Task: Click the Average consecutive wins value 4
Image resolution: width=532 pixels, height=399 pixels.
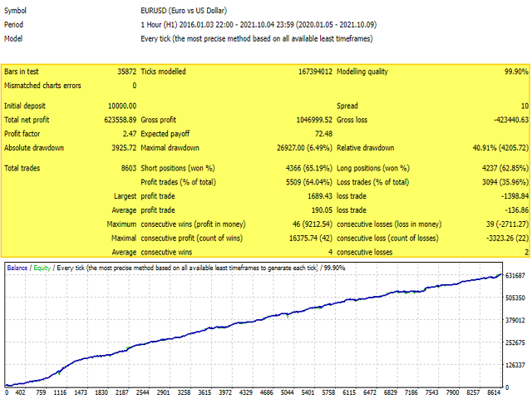Action: click(x=330, y=252)
